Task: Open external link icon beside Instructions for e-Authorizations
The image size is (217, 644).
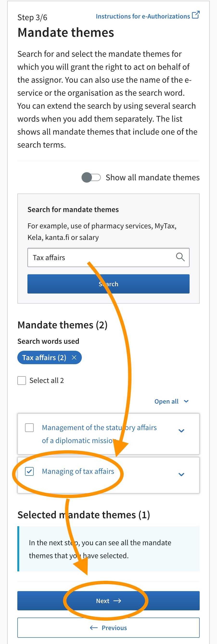Action: click(x=196, y=15)
